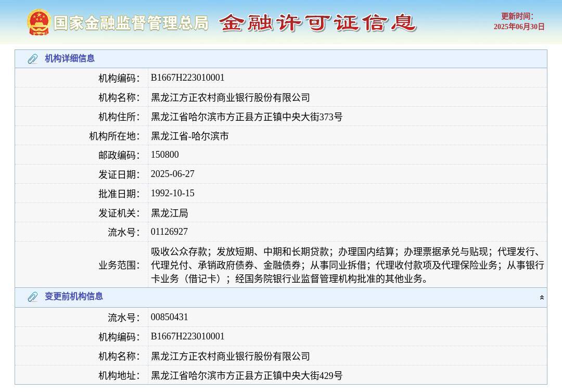Click the national emblem logo in header
This screenshot has width=562, height=392.
39,22
